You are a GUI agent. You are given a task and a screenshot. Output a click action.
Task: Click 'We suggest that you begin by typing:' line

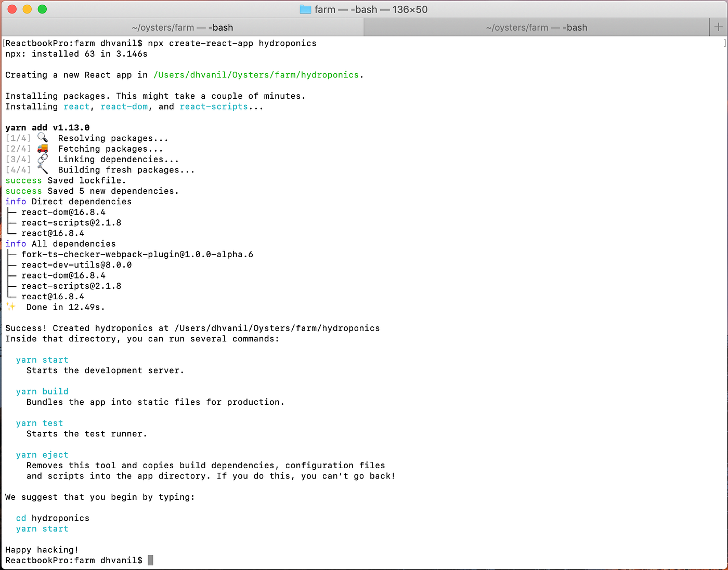(100, 497)
